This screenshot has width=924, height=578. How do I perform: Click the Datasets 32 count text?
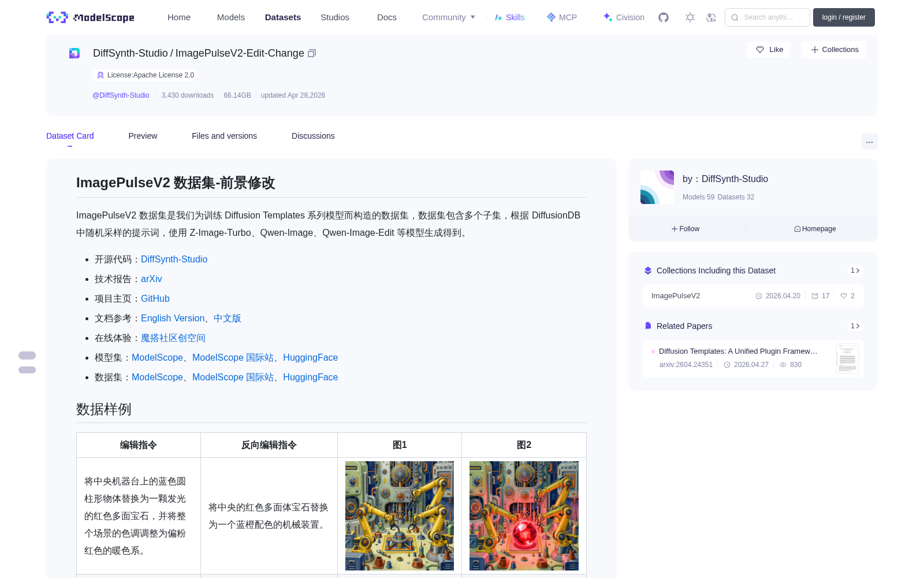(x=736, y=197)
